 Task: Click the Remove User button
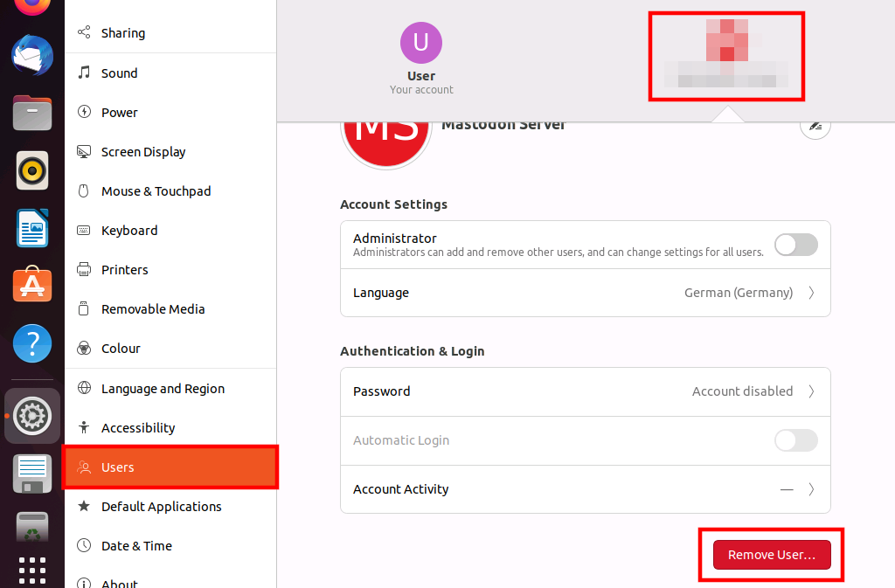pos(772,555)
